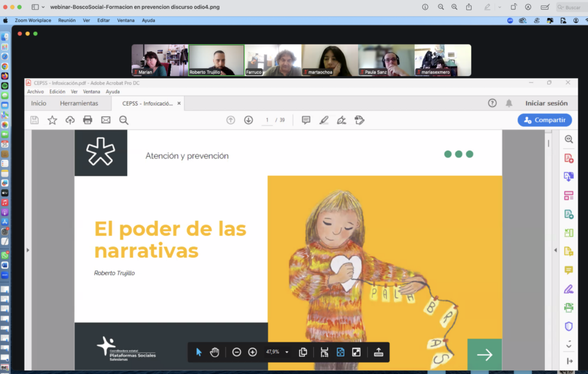Expand more tools chevron in right sidebar
The height and width of the screenshot is (374, 588).
point(569,345)
